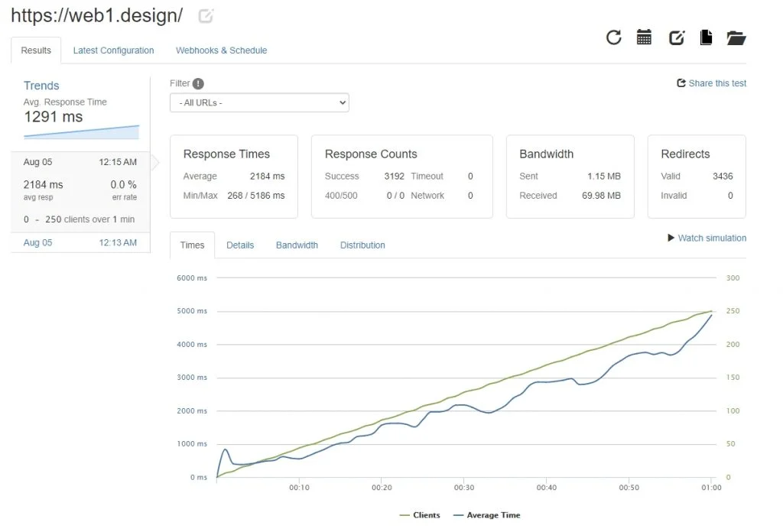Open the folder icon in toolbar
This screenshot has width=783, height=532.
(x=736, y=37)
